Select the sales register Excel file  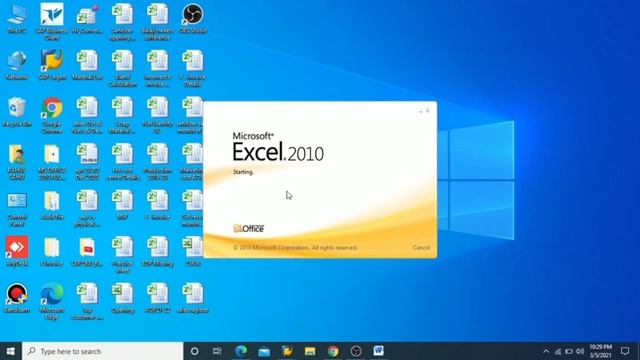click(193, 298)
